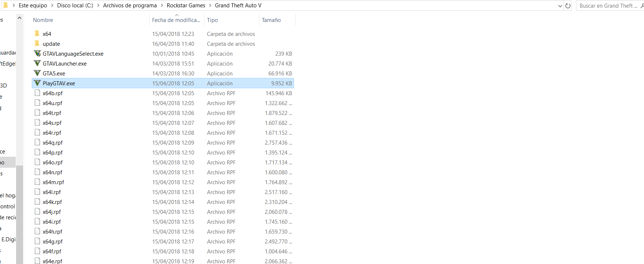Click the update folder icon
Image resolution: width=644 pixels, height=264 pixels.
37,44
